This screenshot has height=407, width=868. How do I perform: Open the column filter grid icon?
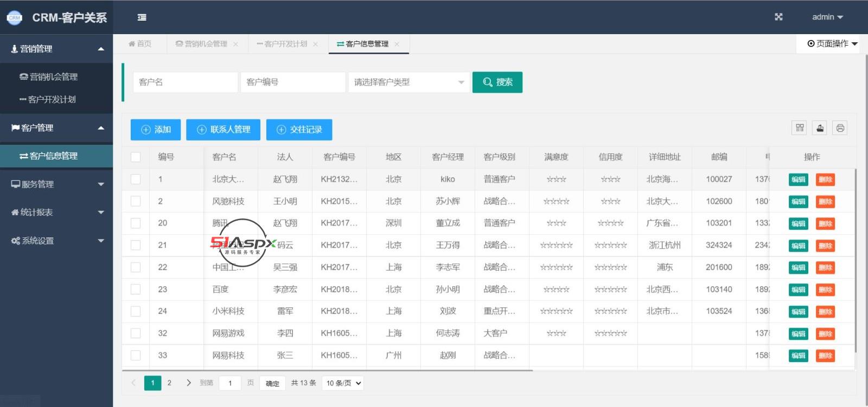pyautogui.click(x=800, y=128)
